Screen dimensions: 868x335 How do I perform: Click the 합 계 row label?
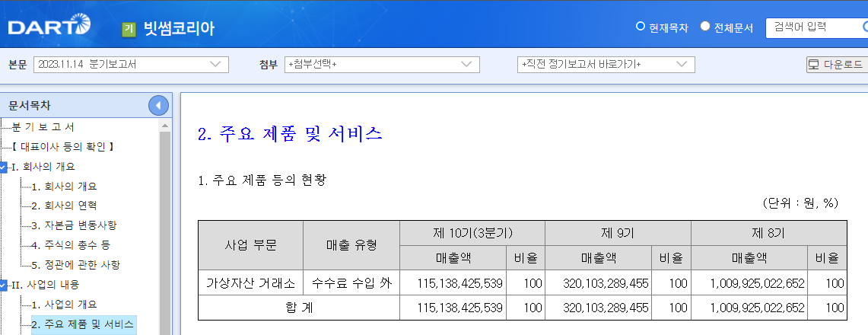pos(299,308)
